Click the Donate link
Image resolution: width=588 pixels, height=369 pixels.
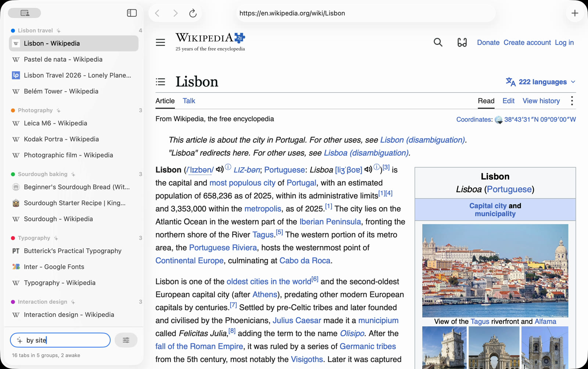(x=488, y=43)
